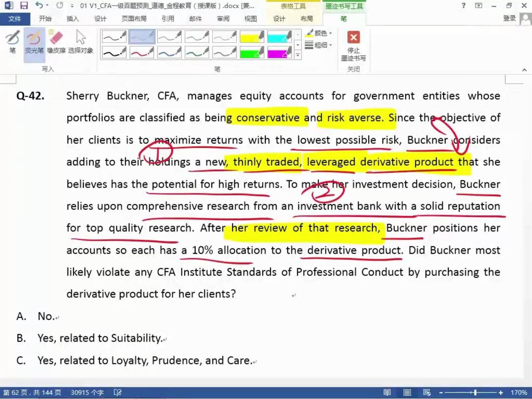The height and width of the screenshot is (399, 532).
Task: Open the Layout (布局) tab under Table Tools
Action: (x=307, y=19)
